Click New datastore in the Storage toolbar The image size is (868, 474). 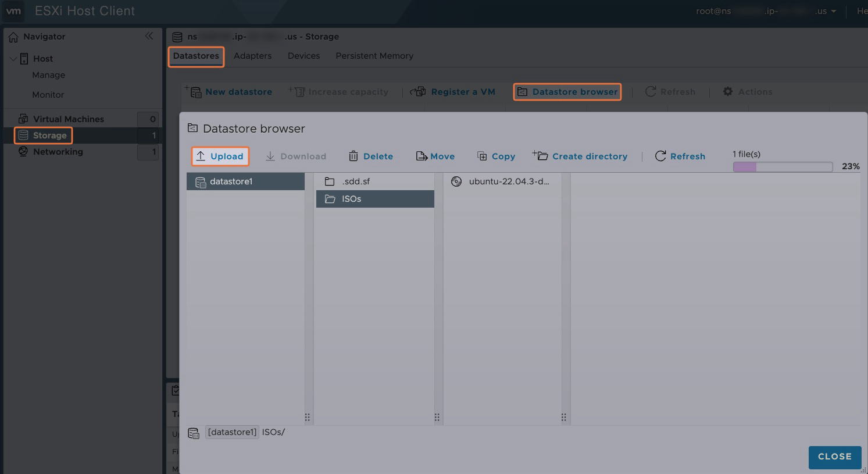(x=228, y=92)
